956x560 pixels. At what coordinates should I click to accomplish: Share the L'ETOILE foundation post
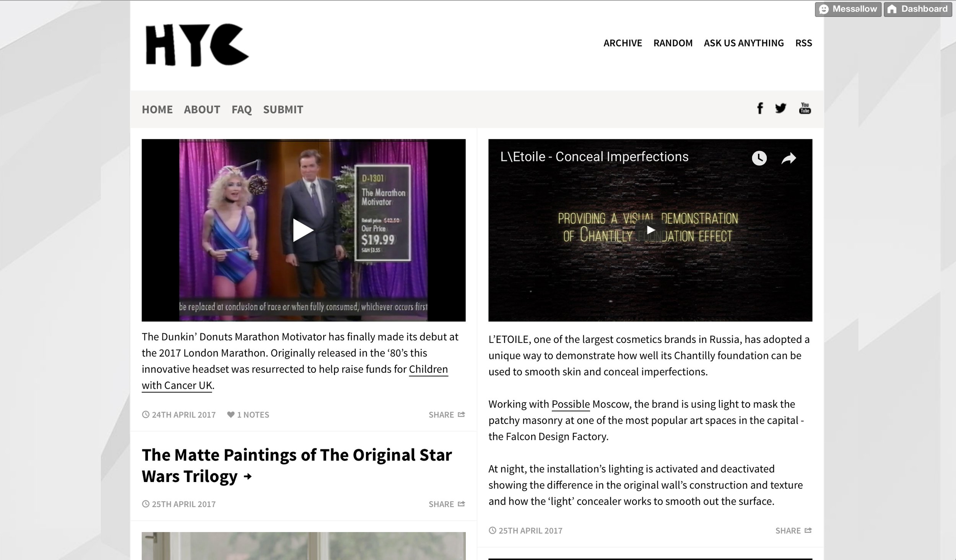[x=793, y=531]
